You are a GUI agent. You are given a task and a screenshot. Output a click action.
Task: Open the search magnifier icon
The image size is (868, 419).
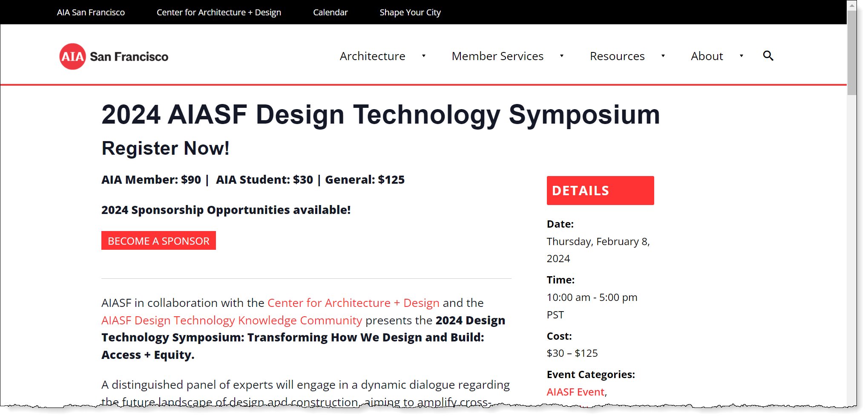pos(768,56)
